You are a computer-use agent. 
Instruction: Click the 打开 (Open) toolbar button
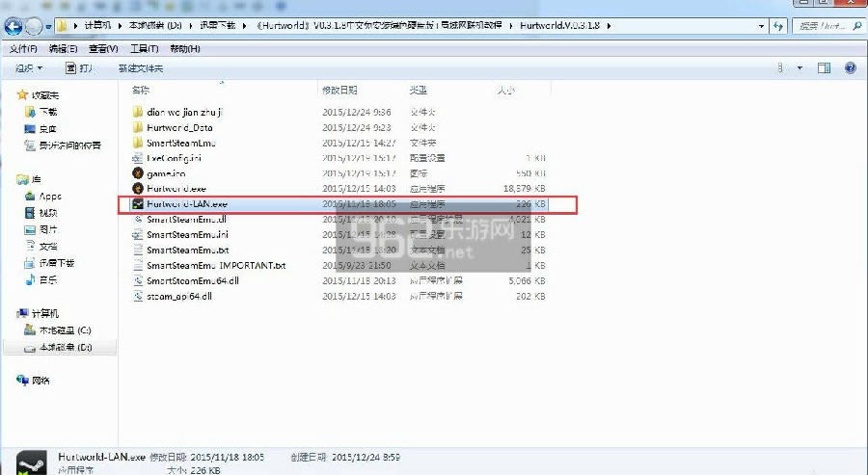pos(79,68)
